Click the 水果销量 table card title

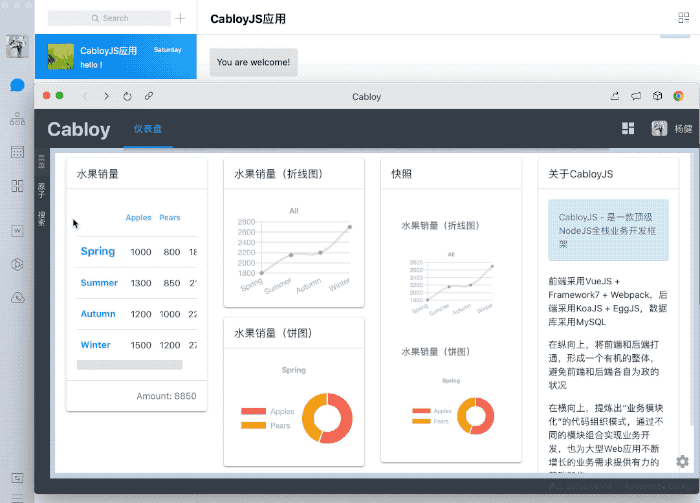[x=98, y=174]
